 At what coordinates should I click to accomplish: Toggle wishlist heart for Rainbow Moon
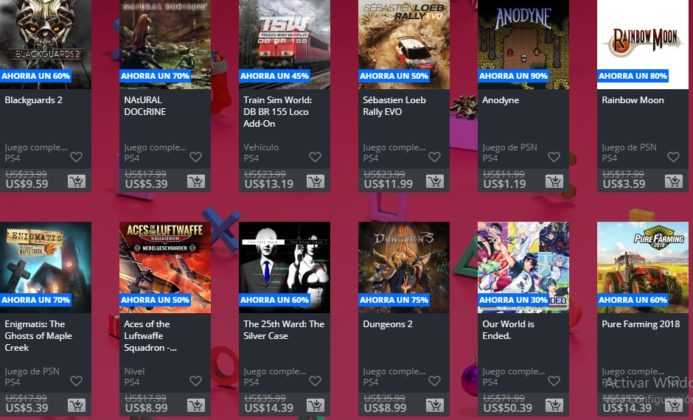click(x=673, y=157)
